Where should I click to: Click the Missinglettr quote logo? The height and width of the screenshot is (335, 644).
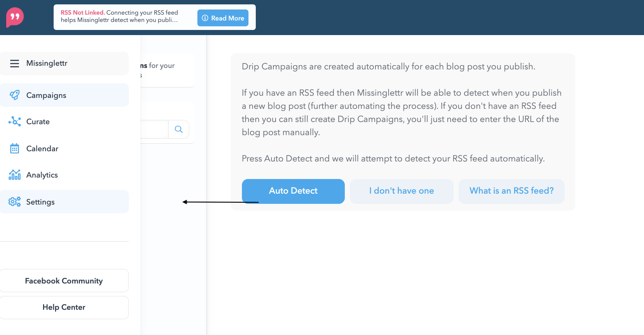(x=15, y=17)
